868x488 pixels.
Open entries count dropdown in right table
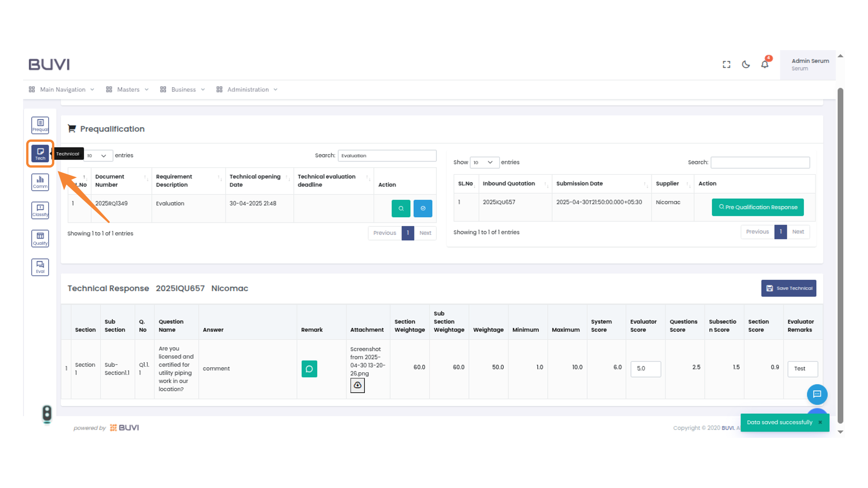(x=484, y=162)
